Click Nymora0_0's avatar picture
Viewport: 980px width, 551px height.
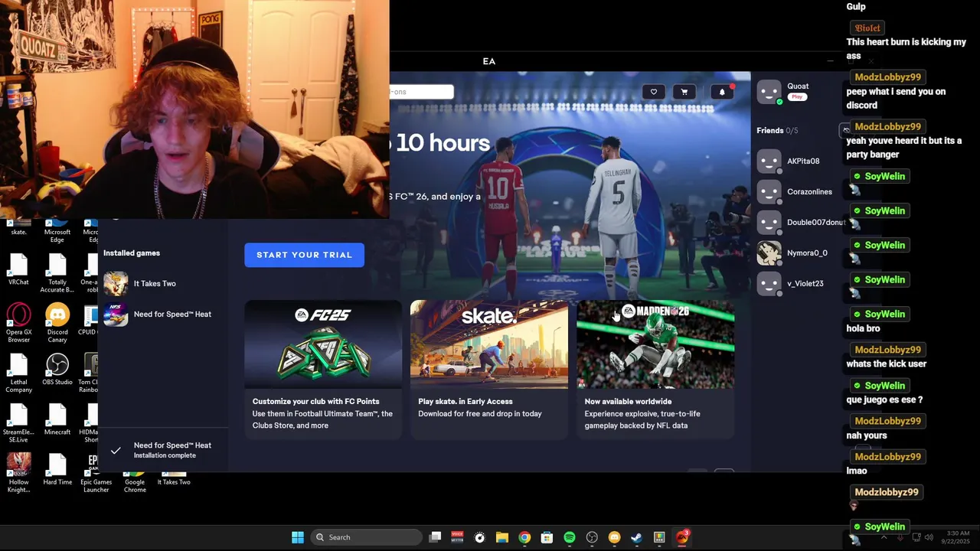pos(769,253)
